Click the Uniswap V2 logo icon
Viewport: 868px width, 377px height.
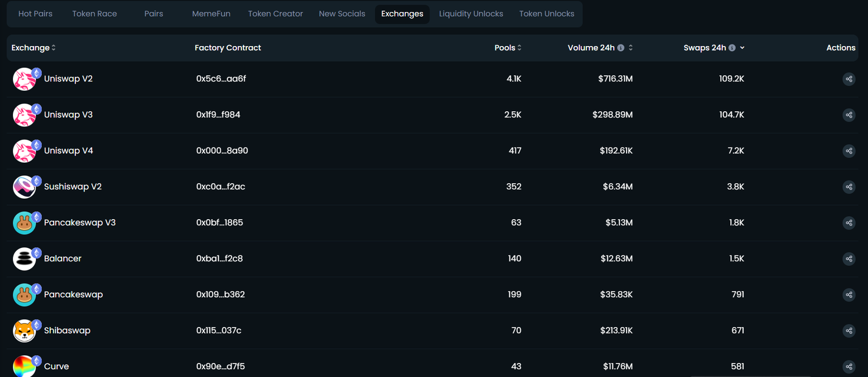(x=24, y=79)
